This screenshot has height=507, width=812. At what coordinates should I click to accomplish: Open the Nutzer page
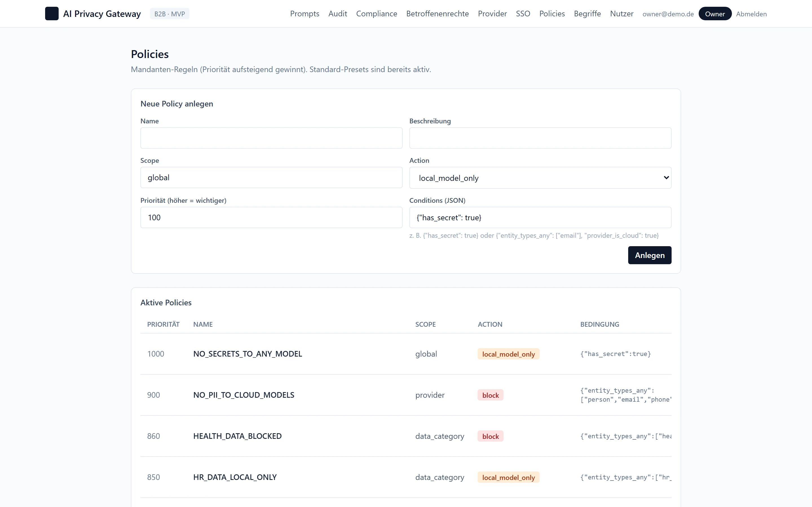[621, 14]
